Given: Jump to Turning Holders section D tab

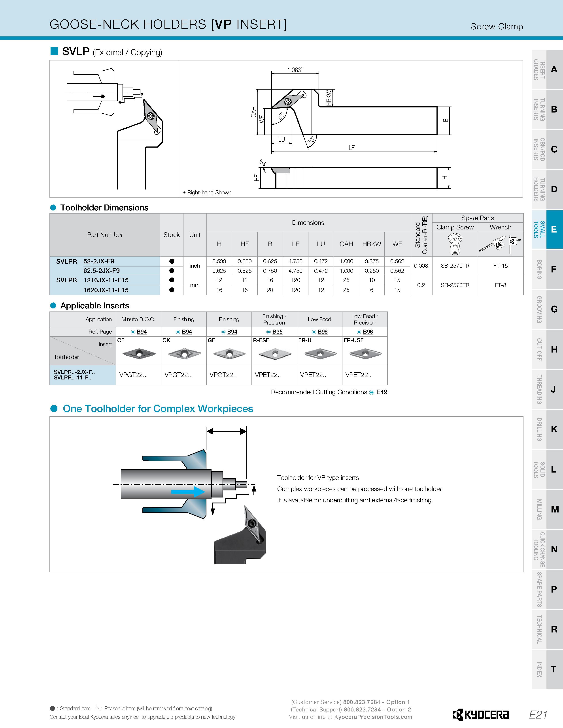Looking at the screenshot, I should coord(547,189).
